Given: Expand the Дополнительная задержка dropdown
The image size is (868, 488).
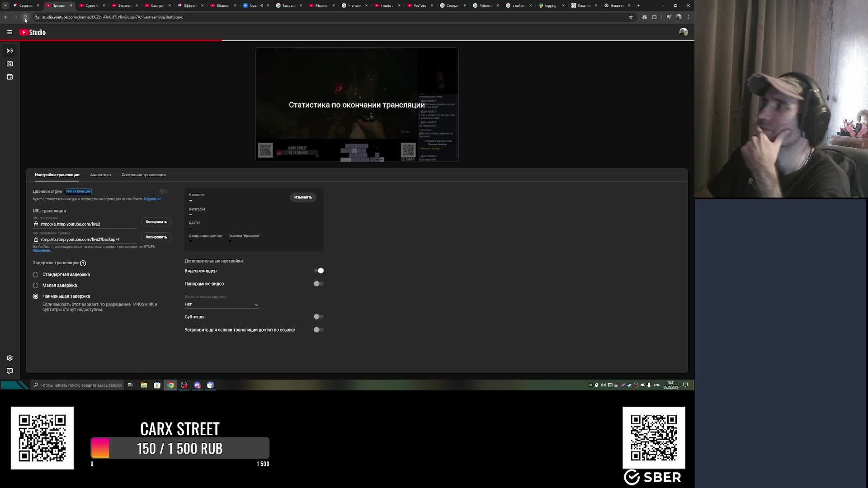Looking at the screenshot, I should 221,305.
